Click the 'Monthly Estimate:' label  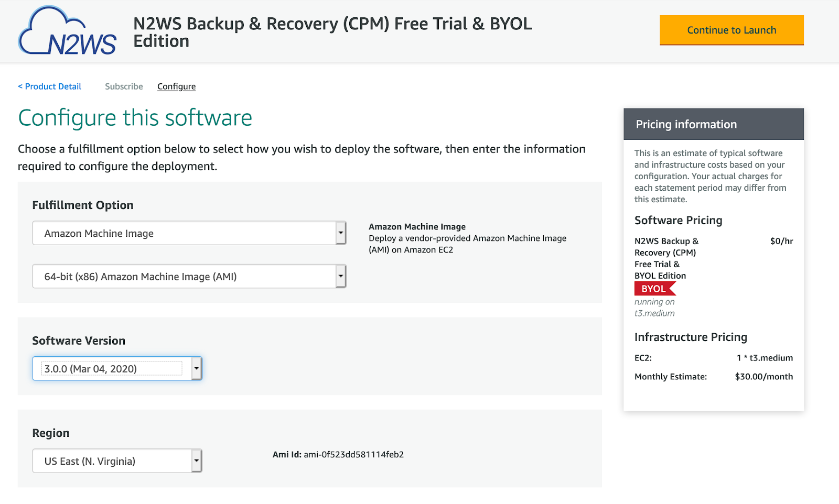671,377
